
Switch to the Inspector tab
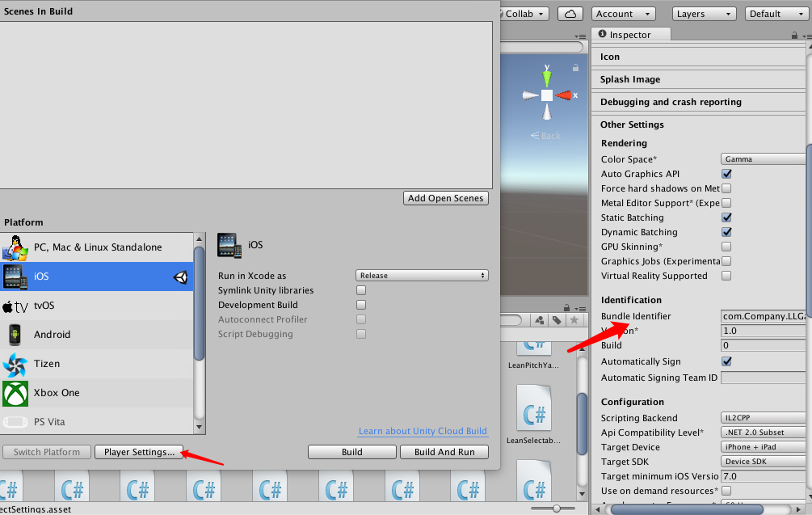click(630, 35)
